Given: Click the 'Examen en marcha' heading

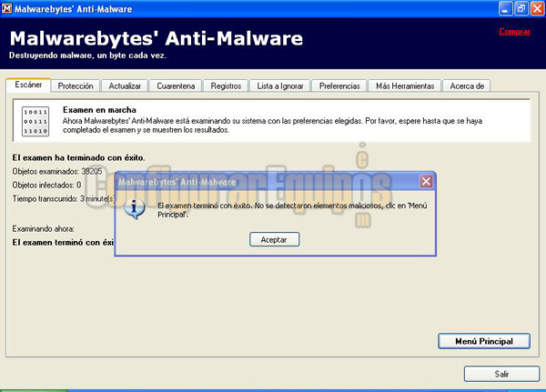Looking at the screenshot, I should point(99,110).
